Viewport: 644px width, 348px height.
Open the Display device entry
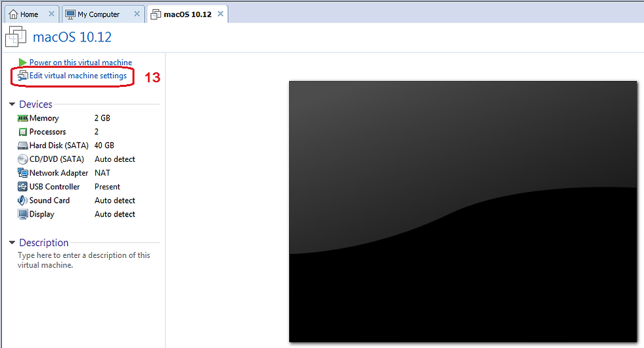coord(41,214)
